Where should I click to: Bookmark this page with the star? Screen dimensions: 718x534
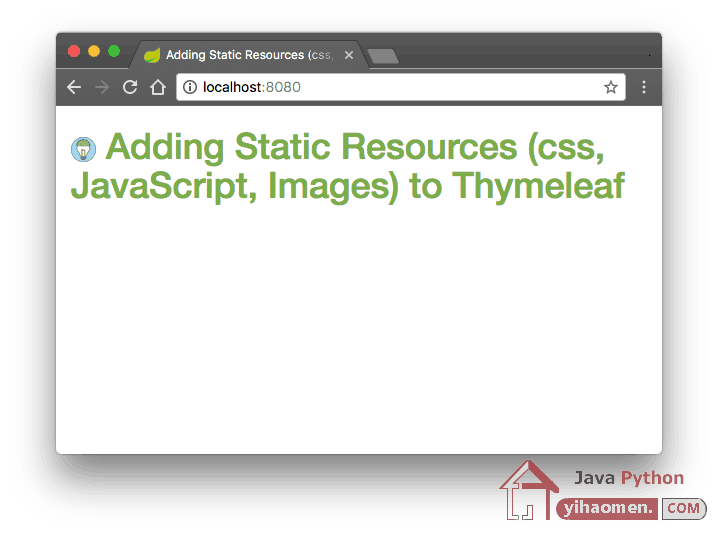coord(610,87)
